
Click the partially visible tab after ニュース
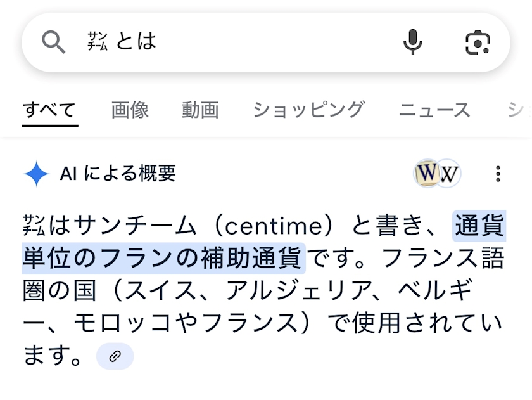519,110
